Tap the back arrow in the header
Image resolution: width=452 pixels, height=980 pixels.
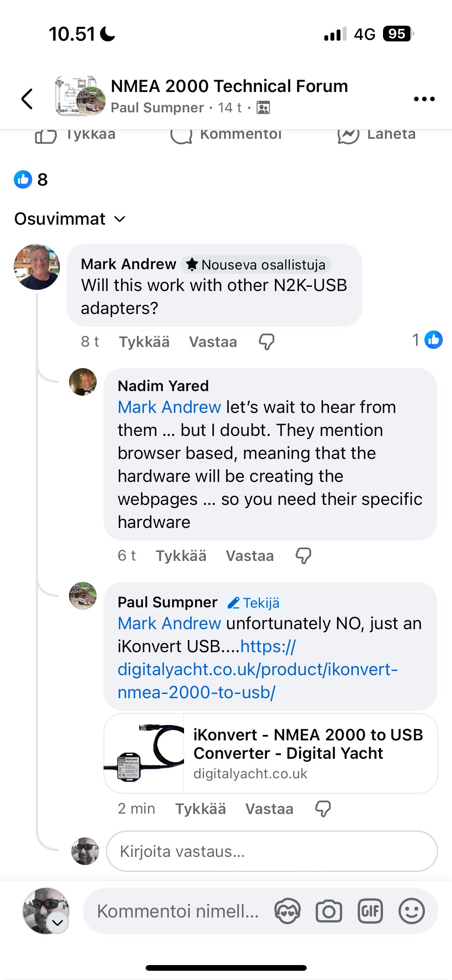(27, 99)
